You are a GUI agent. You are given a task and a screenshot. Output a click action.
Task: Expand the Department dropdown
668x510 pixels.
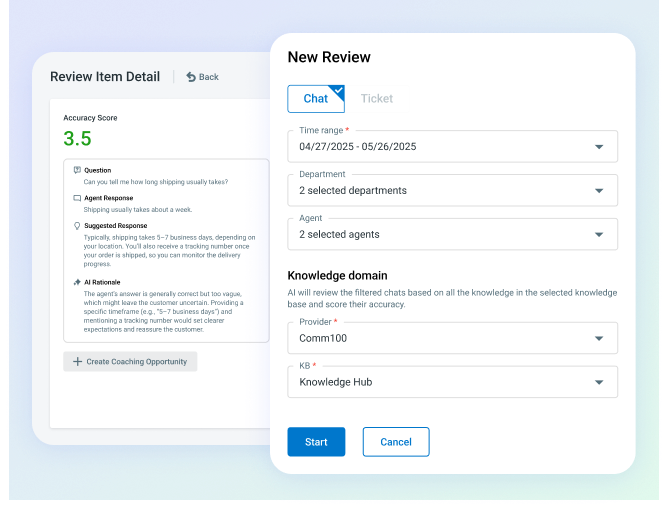(x=598, y=191)
